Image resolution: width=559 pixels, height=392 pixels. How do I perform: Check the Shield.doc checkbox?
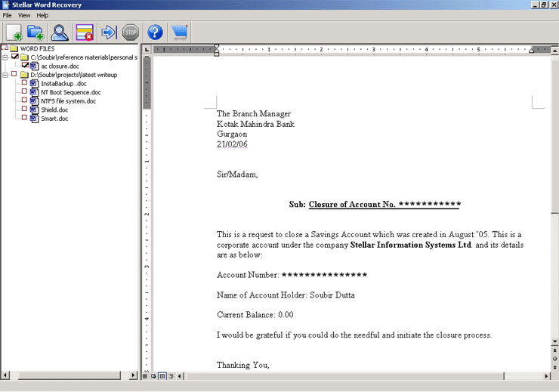pos(24,109)
